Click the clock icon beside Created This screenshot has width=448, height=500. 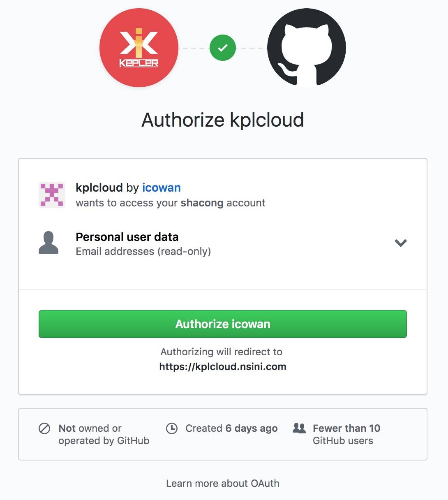point(171,428)
